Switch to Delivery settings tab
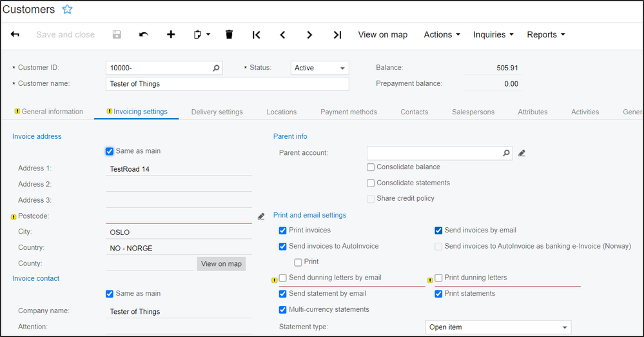The height and width of the screenshot is (337, 644). [x=217, y=112]
